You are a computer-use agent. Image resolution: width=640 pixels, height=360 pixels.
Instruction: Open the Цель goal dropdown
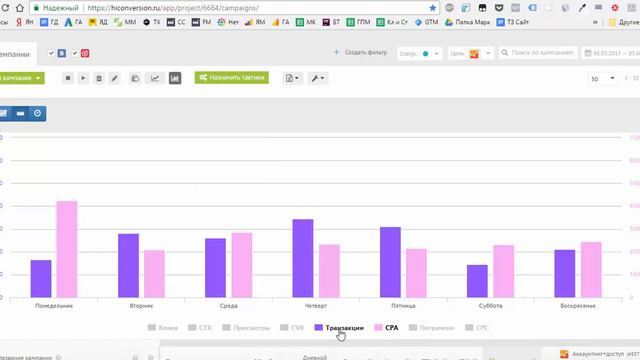pos(470,53)
